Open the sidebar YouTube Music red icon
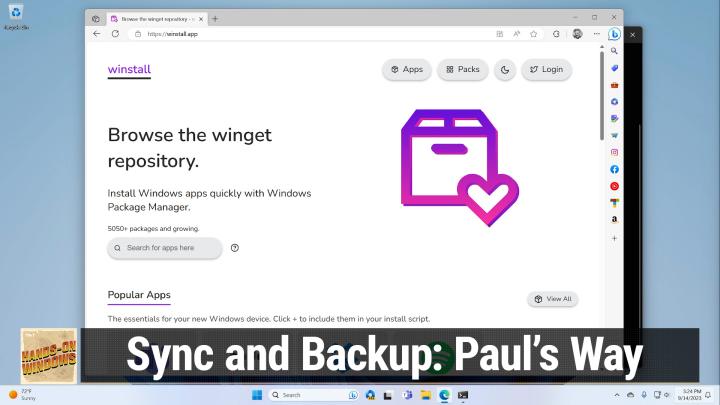Image resolution: width=720 pixels, height=405 pixels. 614,186
